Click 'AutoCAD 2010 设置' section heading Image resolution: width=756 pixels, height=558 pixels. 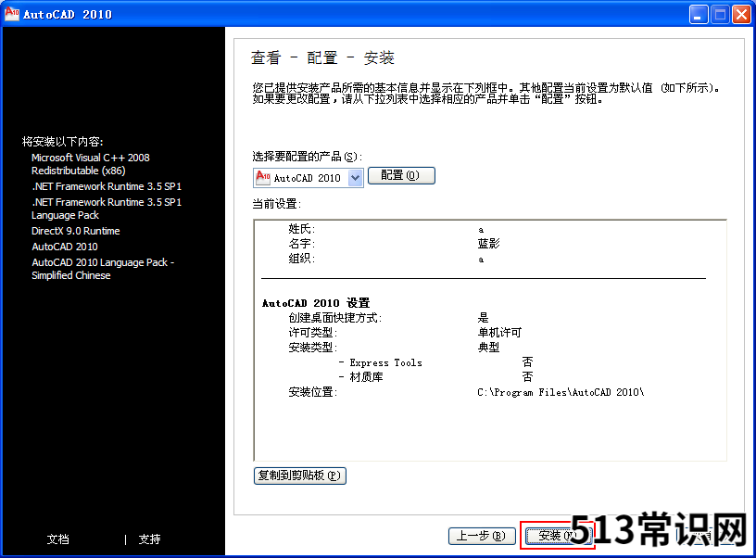(x=316, y=303)
